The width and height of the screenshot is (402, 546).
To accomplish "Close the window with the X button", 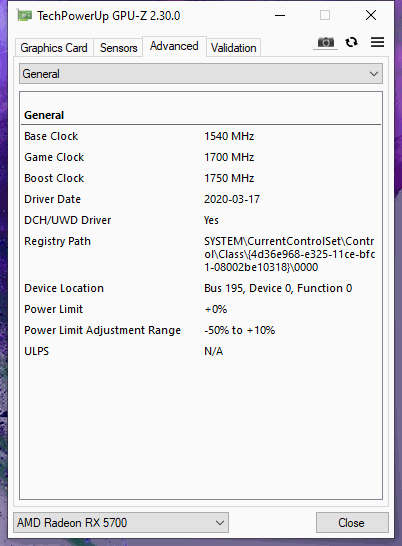I will pyautogui.click(x=371, y=15).
